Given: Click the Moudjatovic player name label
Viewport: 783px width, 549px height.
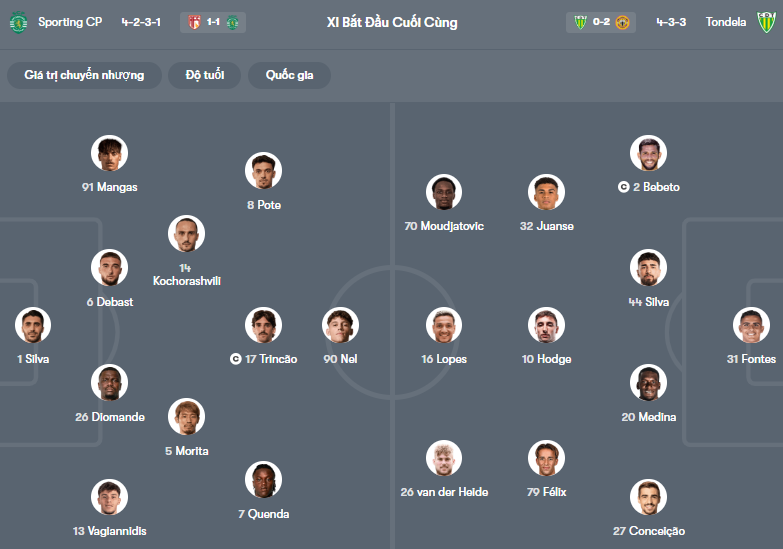Looking at the screenshot, I should [444, 226].
